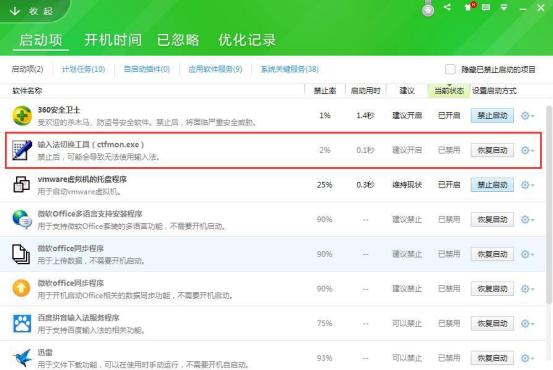
Task: Expand gear dropdown for vmware row
Action: pos(528,185)
